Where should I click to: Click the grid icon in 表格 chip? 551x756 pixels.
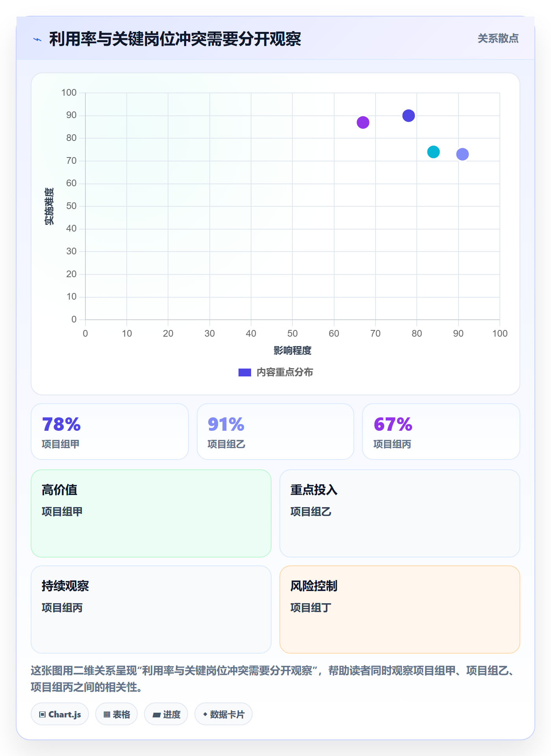107,715
